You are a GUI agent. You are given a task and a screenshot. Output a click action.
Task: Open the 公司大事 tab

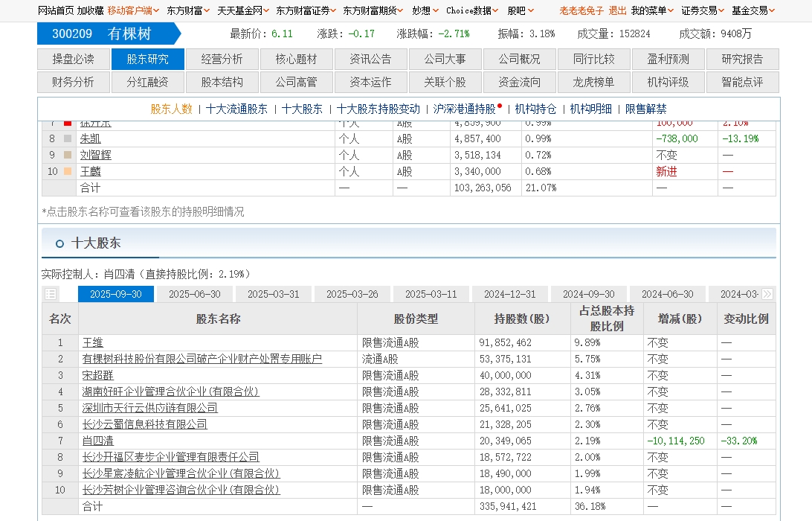pos(445,59)
